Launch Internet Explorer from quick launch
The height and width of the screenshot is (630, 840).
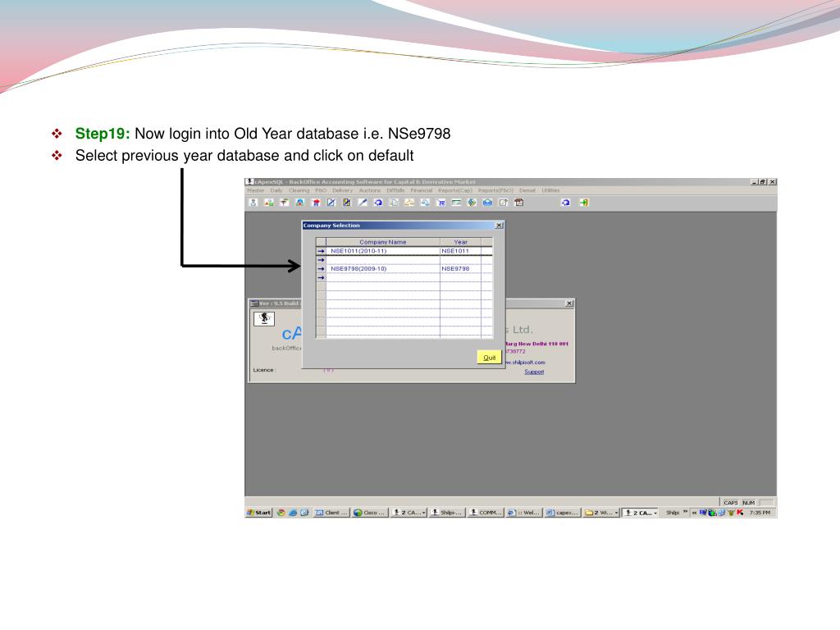point(293,513)
